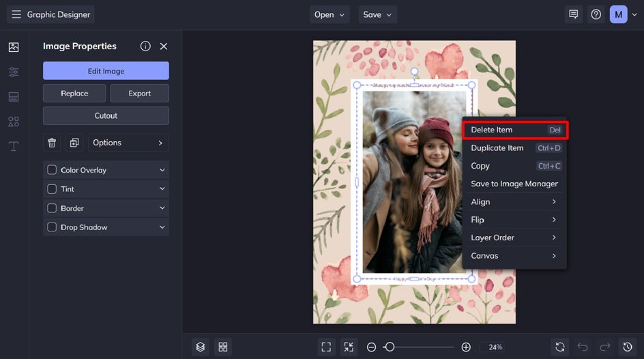
Task: Open the Text tool sidebar icon
Action: pos(14,146)
